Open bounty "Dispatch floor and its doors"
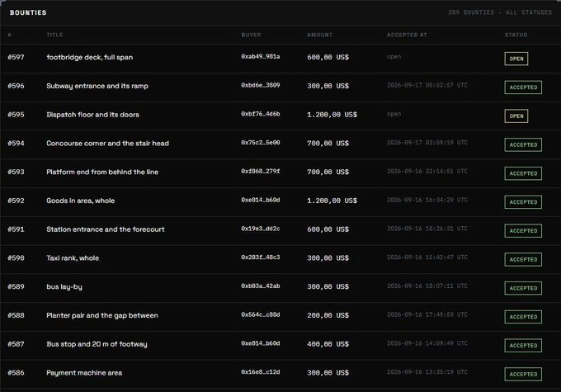 (92, 115)
